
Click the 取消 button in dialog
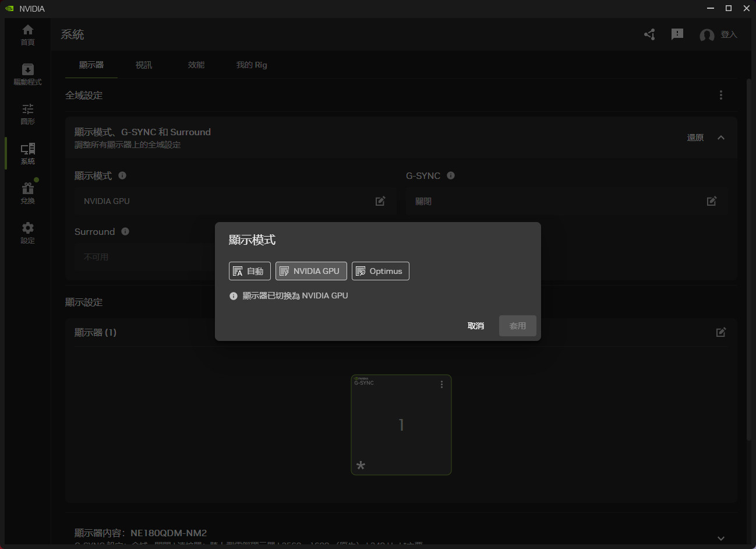click(476, 326)
